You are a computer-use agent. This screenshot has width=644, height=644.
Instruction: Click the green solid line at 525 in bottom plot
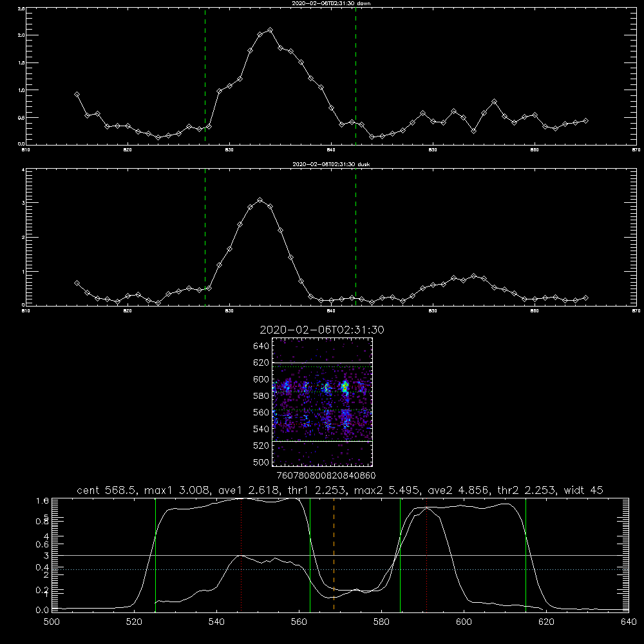pos(155,554)
